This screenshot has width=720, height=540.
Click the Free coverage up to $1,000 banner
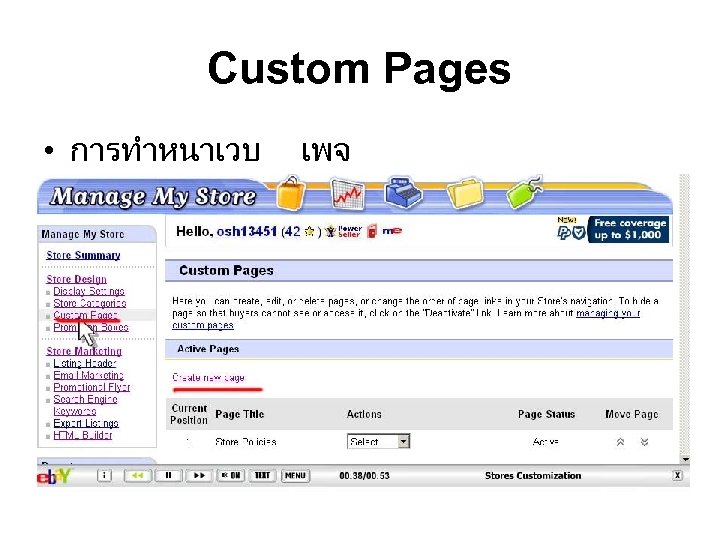click(629, 229)
